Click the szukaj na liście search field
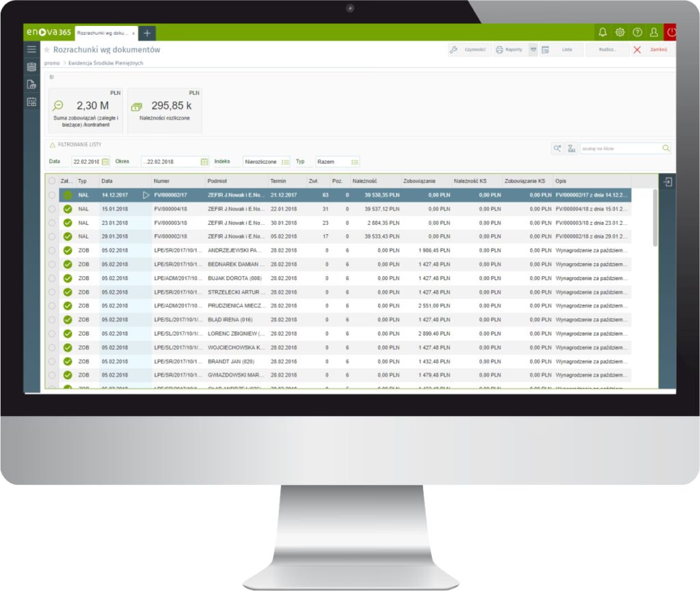The height and width of the screenshot is (591, 700). coord(619,148)
